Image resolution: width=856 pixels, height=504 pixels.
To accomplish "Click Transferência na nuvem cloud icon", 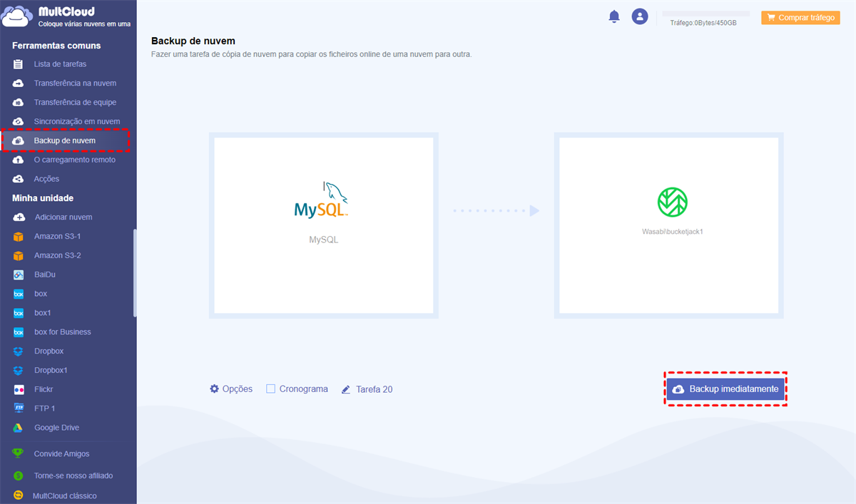I will (19, 83).
